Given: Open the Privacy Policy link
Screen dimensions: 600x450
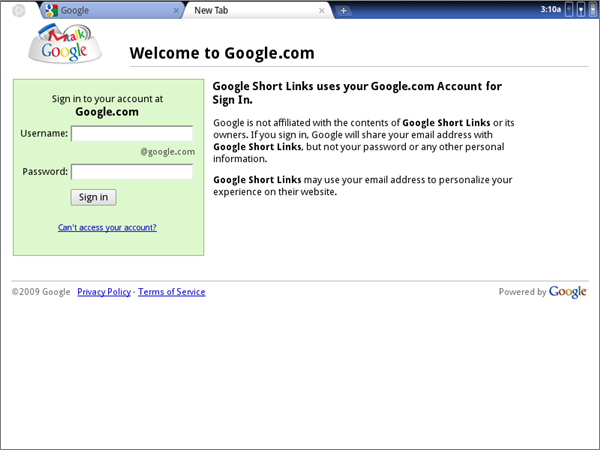Looking at the screenshot, I should (x=104, y=292).
